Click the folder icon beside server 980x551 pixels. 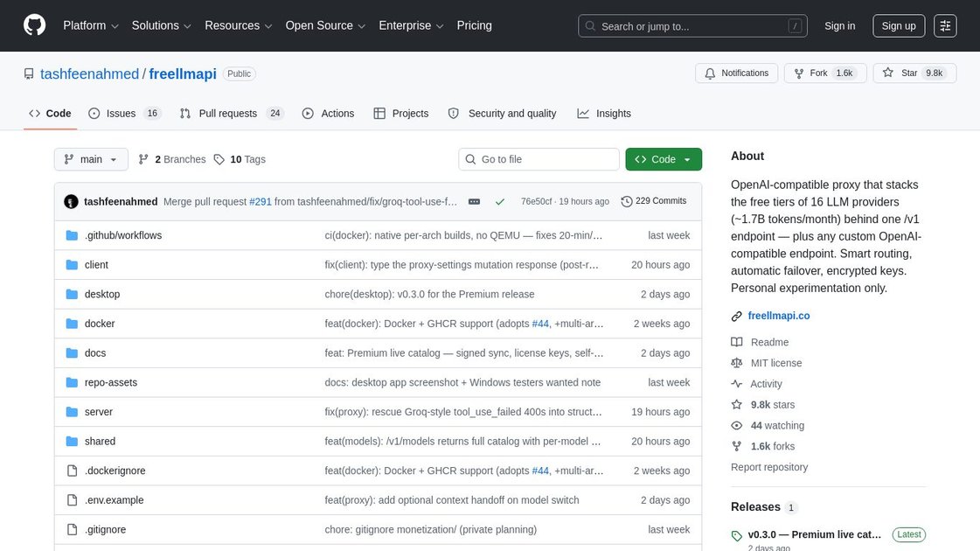click(x=72, y=412)
